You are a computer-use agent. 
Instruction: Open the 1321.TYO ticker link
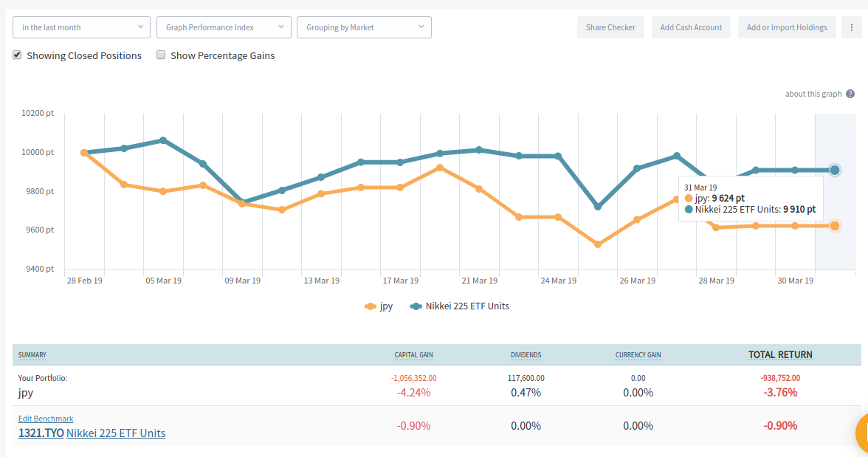pos(41,433)
